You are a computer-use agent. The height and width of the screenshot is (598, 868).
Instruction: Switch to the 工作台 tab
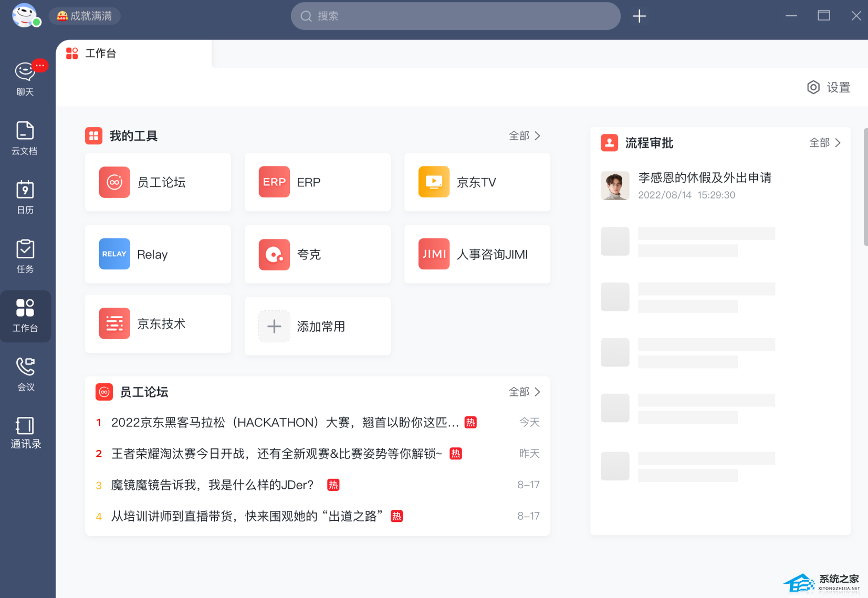[x=134, y=54]
